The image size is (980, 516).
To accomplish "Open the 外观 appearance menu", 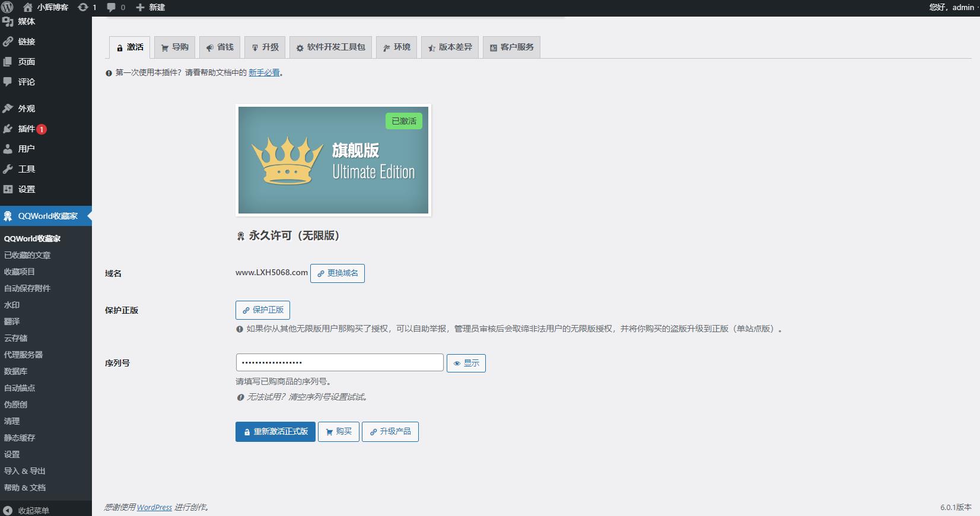I will coord(26,109).
